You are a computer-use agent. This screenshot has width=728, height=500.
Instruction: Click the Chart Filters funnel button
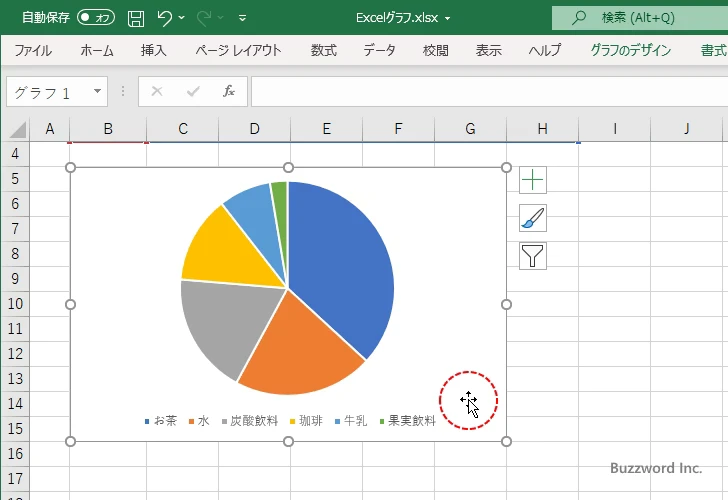click(533, 256)
